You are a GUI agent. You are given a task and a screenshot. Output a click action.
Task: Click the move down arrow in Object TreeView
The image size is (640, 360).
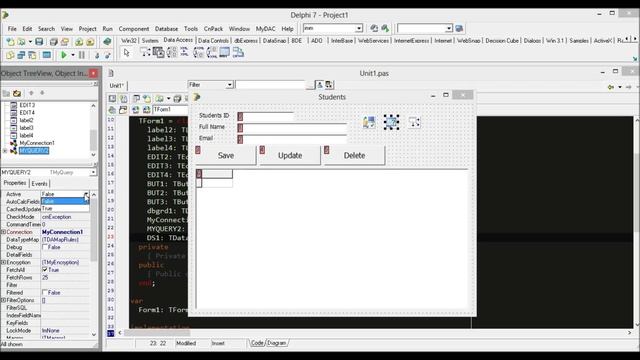tap(42, 93)
